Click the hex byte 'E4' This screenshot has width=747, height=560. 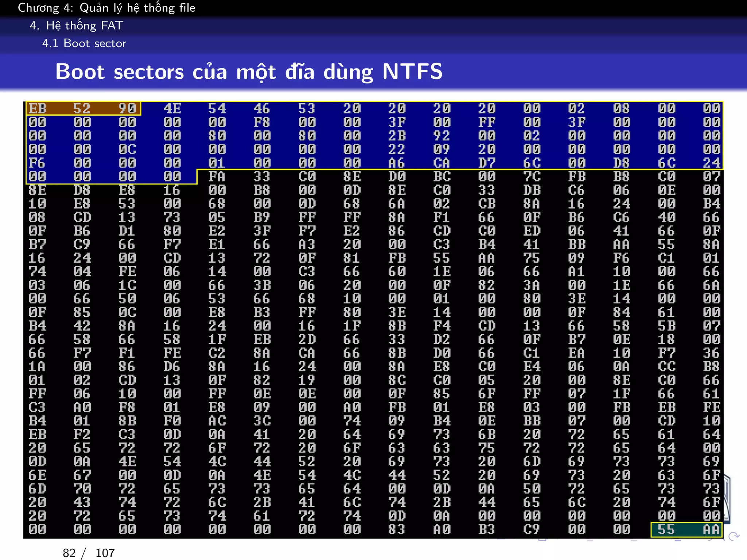[532, 367]
